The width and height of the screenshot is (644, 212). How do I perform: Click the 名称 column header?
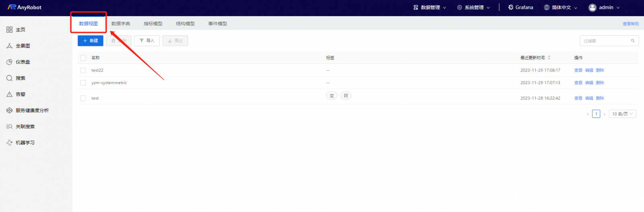pyautogui.click(x=95, y=58)
